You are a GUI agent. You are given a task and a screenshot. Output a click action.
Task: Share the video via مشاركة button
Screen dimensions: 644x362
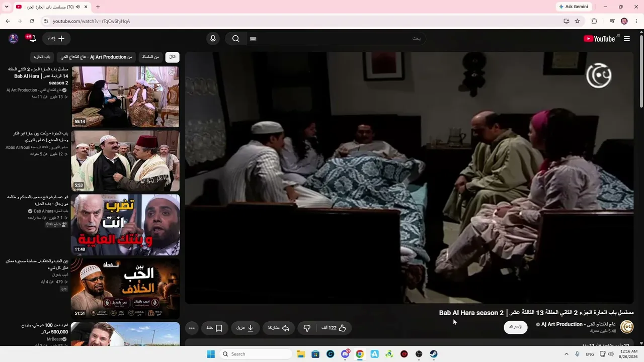click(x=278, y=328)
